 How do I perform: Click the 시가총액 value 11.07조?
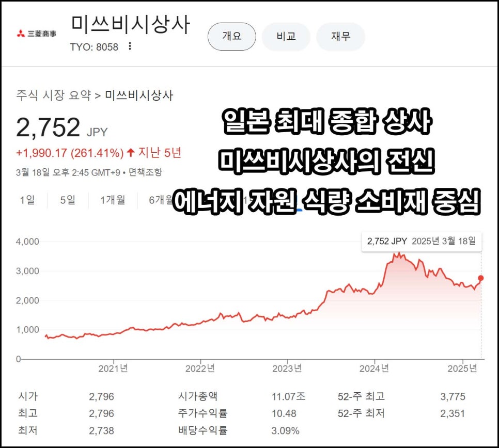[288, 396]
